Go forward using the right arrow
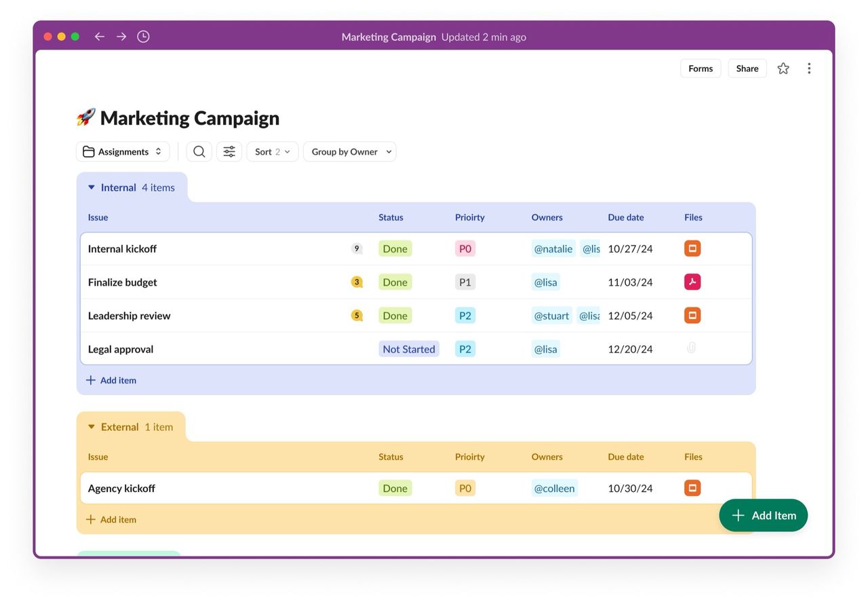 [121, 37]
